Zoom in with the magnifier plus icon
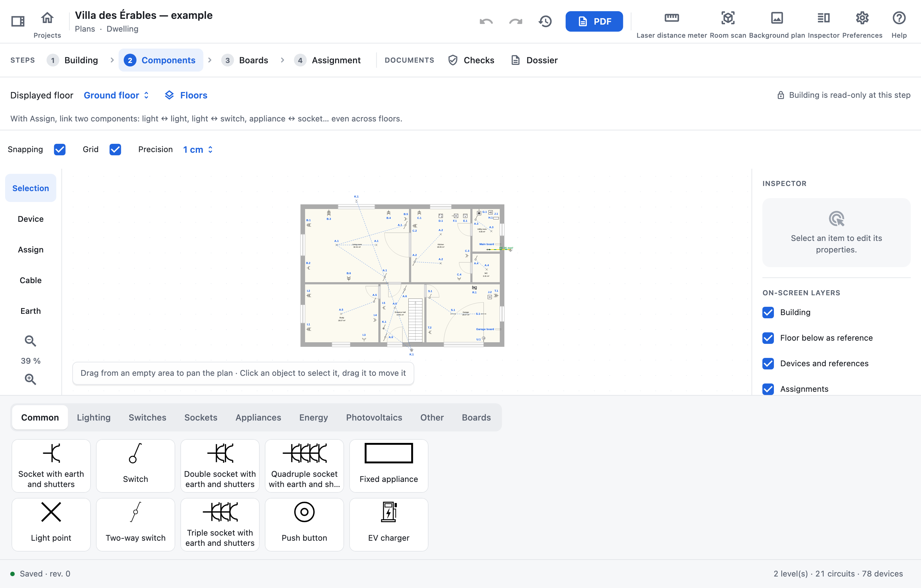921x588 pixels. tap(31, 379)
